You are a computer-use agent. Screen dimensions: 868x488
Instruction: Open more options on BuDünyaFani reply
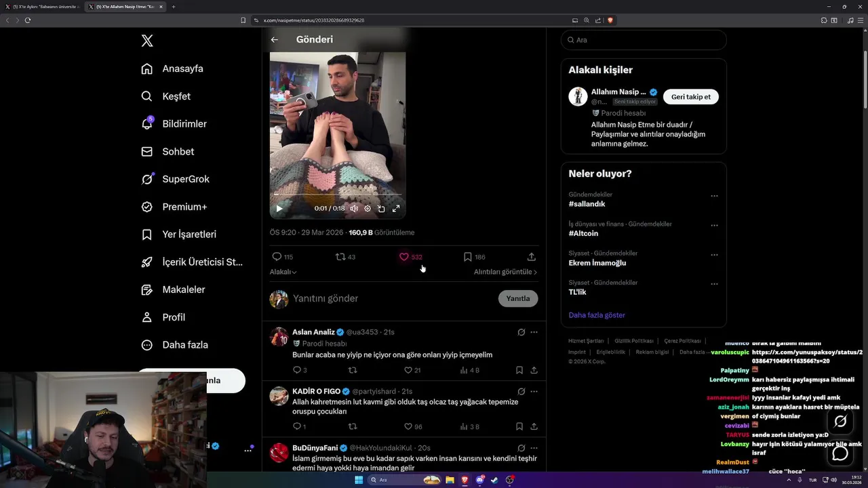tap(534, 448)
